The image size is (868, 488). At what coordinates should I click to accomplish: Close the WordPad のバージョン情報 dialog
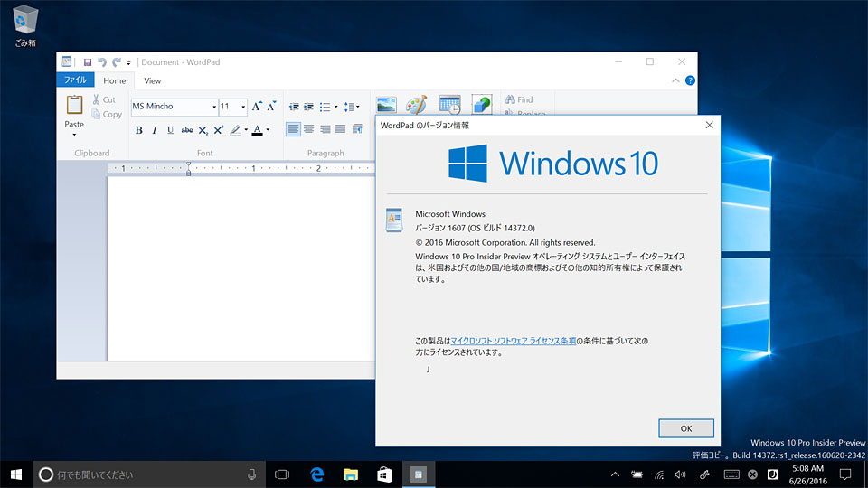coord(709,125)
